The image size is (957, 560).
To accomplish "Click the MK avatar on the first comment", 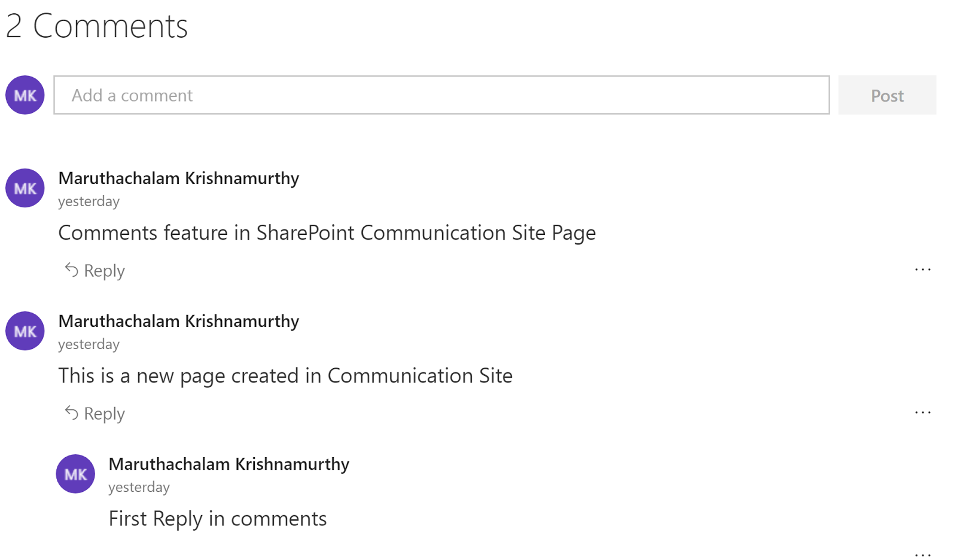I will 25,188.
